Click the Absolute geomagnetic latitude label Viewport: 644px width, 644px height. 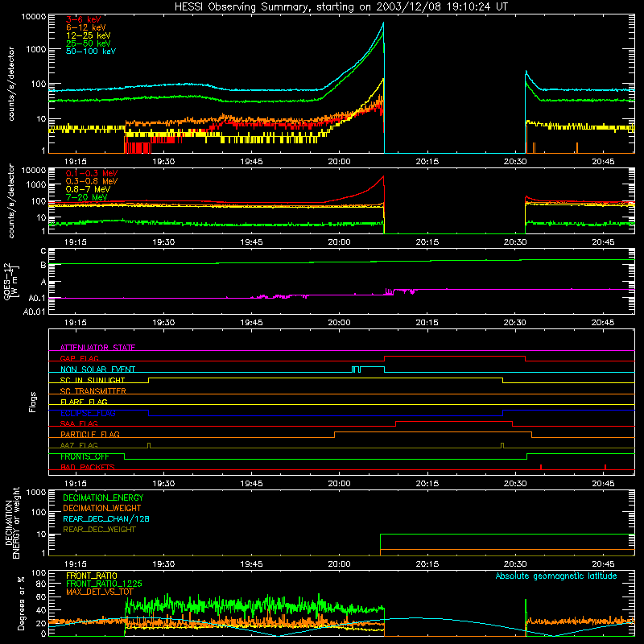[556, 576]
